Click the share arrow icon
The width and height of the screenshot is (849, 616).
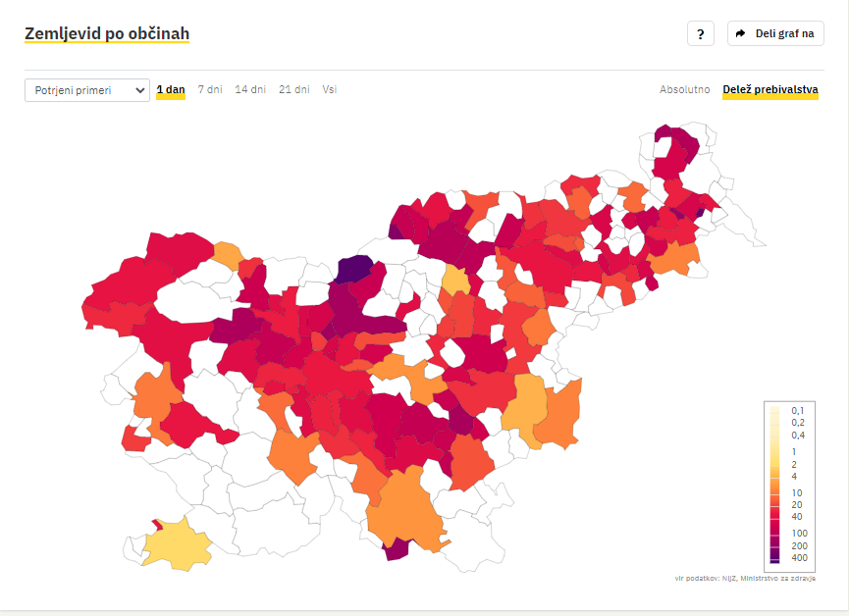click(x=740, y=33)
